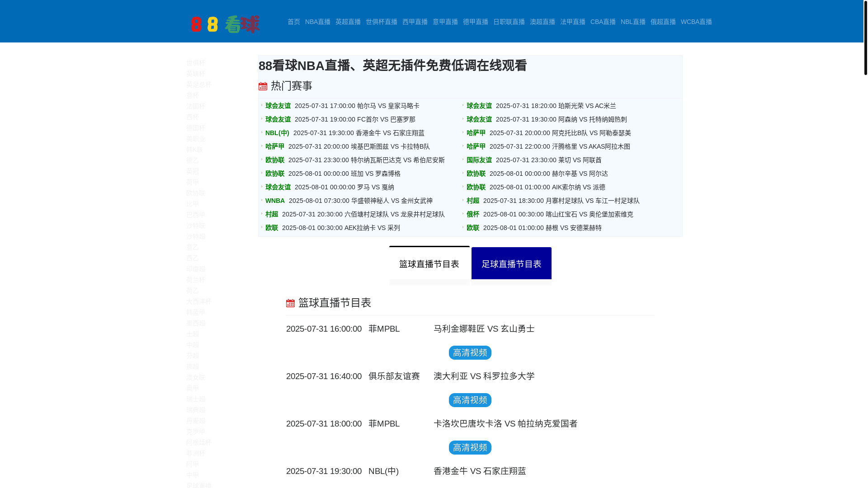Click the page vertical scrollbar thumb
The height and width of the screenshot is (488, 868).
(x=865, y=38)
